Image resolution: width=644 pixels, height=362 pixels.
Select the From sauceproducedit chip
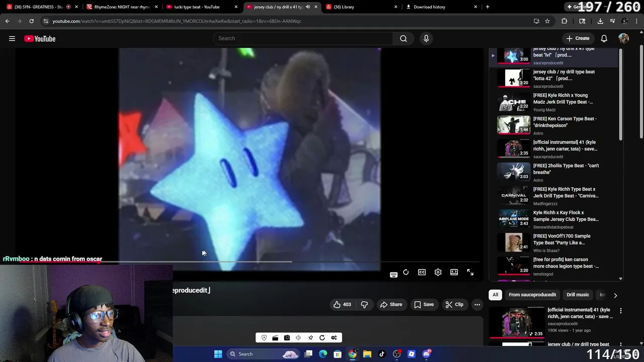coord(532,295)
